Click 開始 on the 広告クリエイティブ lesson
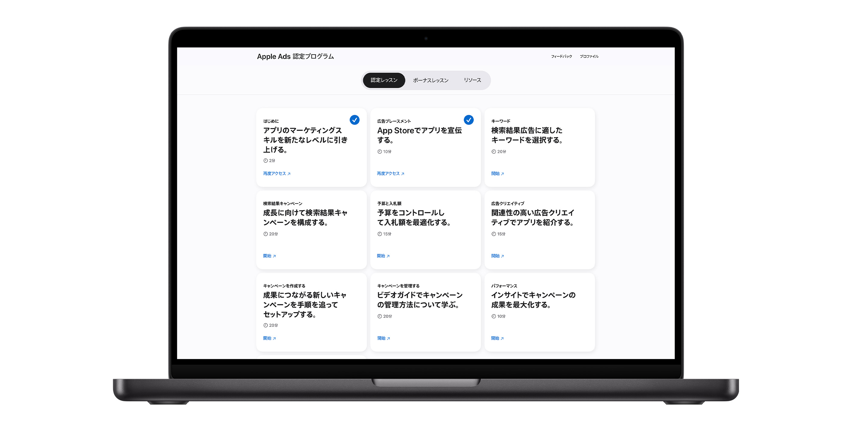The height and width of the screenshot is (436, 868). pos(496,256)
